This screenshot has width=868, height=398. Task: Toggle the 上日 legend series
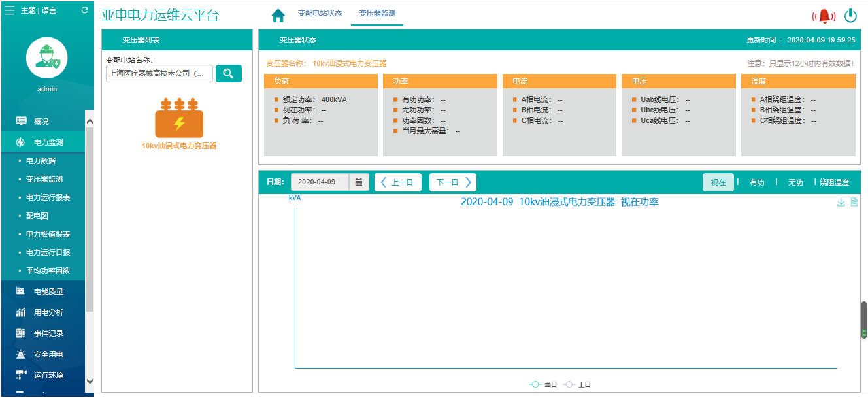pyautogui.click(x=577, y=385)
